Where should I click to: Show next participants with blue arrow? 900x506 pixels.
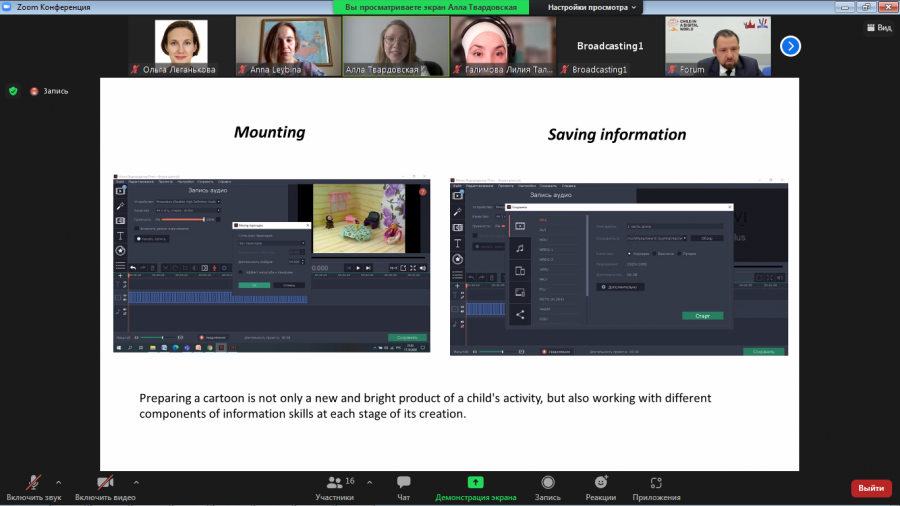790,46
